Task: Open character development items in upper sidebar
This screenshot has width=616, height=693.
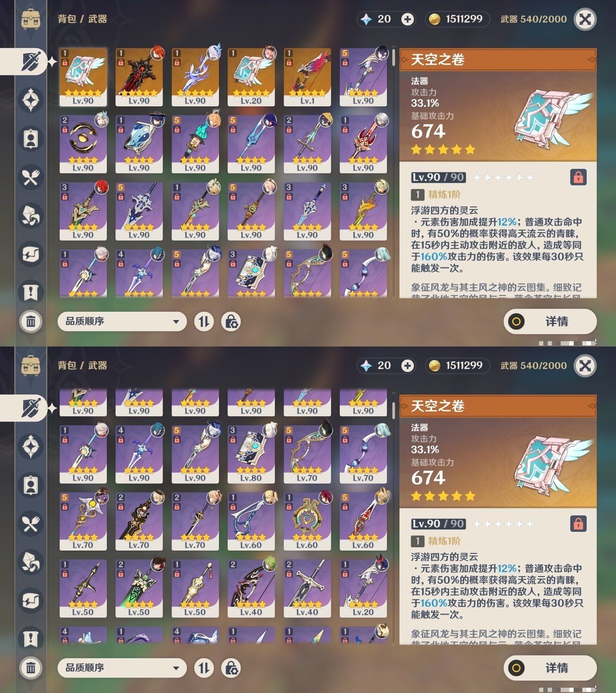Action: [31, 139]
